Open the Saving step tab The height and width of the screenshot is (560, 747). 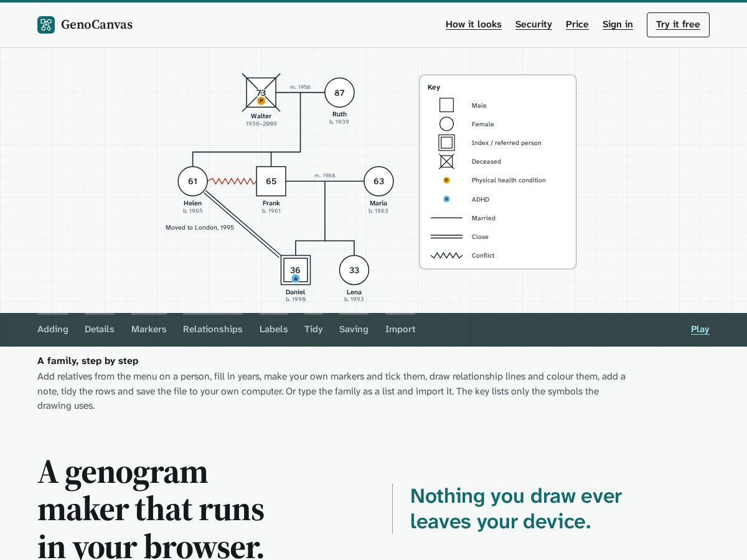(354, 329)
